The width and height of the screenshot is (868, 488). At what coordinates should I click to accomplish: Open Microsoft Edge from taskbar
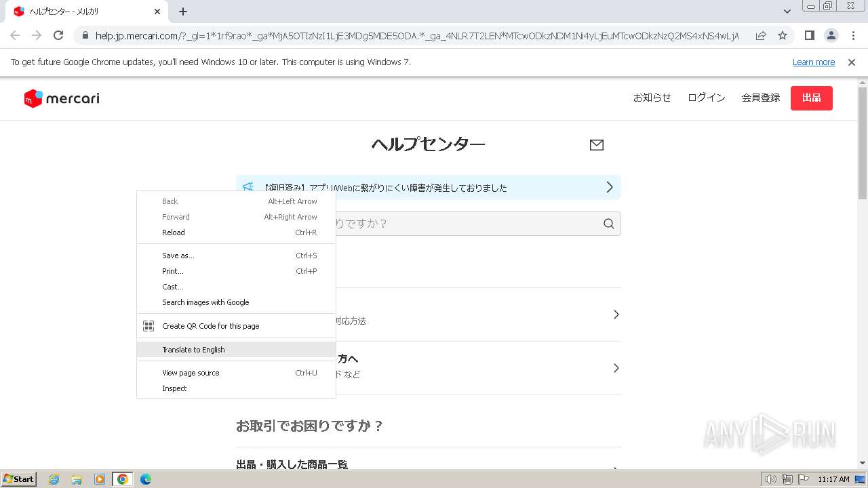pos(146,479)
